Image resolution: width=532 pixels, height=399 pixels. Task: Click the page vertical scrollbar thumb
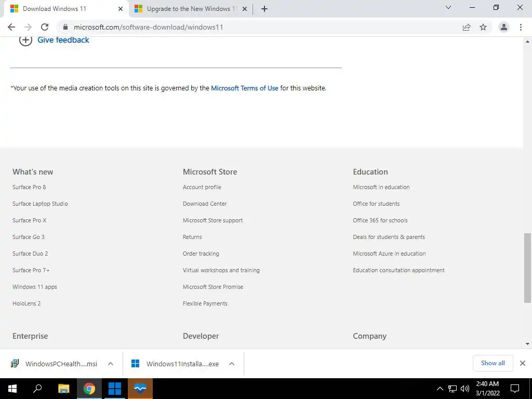point(527,268)
